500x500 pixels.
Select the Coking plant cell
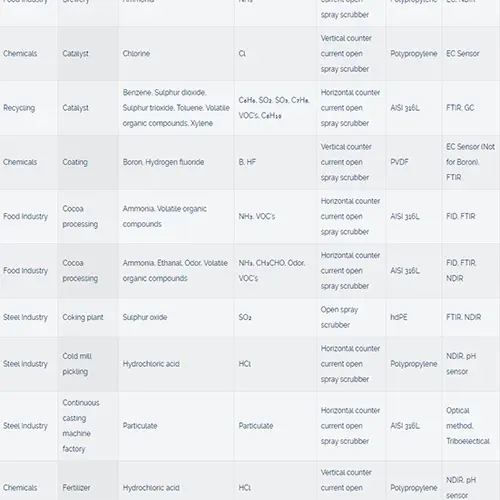88,317
